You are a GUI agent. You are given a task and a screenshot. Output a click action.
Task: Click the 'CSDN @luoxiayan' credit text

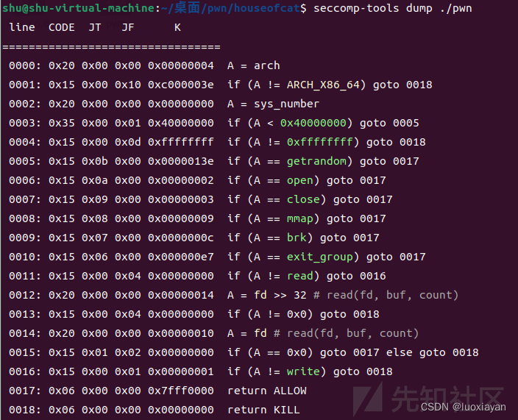[x=463, y=407]
